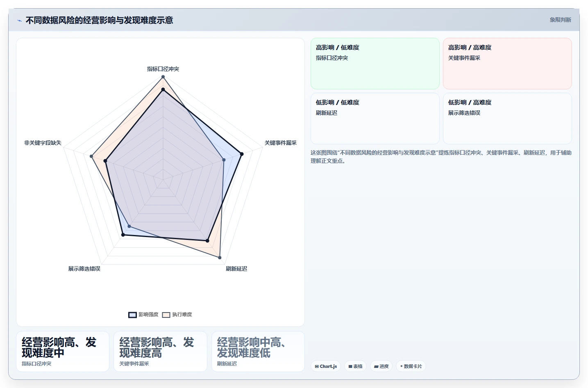Open the 高影响 / 低难度 quadrant card

[375, 64]
